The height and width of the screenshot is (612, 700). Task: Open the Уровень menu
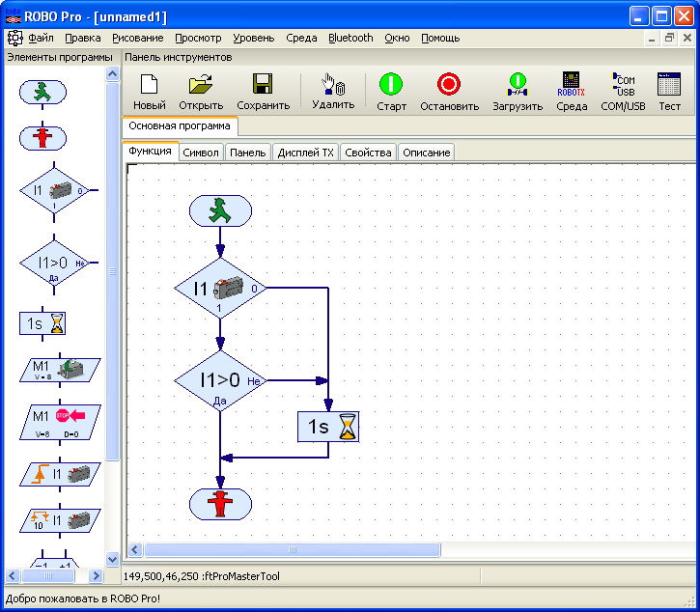pos(254,39)
